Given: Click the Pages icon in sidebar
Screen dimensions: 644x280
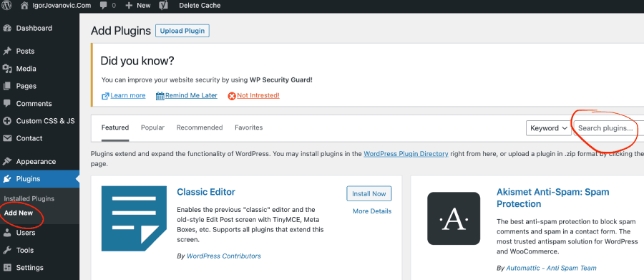Looking at the screenshot, I should (7, 86).
